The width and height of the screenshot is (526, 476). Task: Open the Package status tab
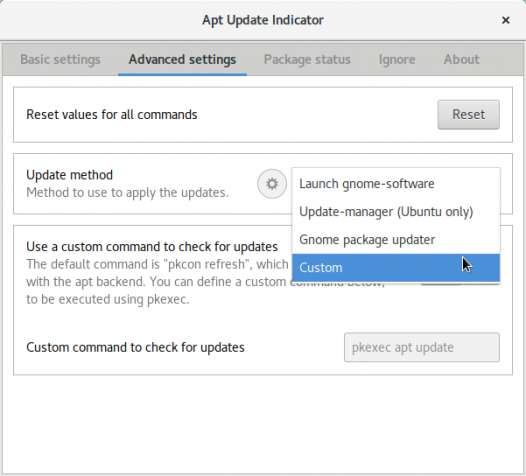(307, 59)
